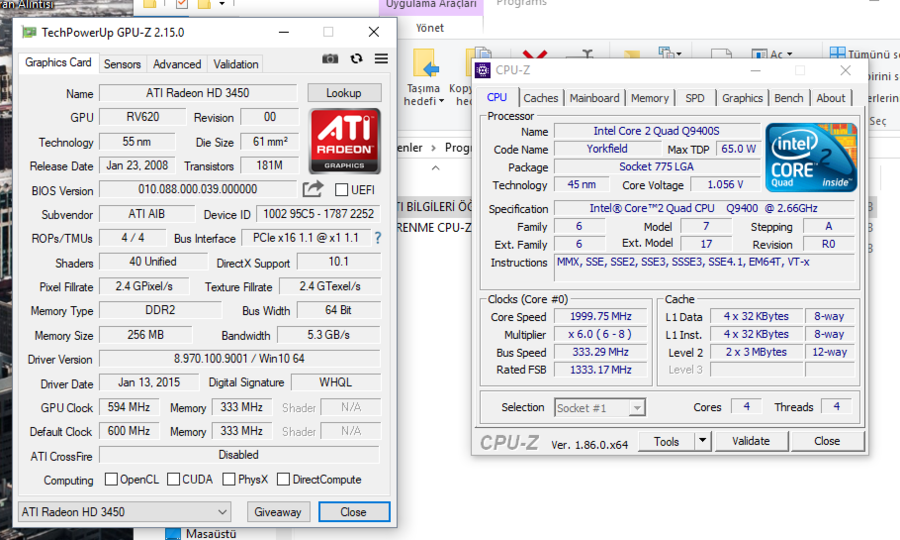Open the ATI Radeon HD 3450 GPU dropdown
Image resolution: width=900 pixels, height=540 pixels.
click(125, 512)
